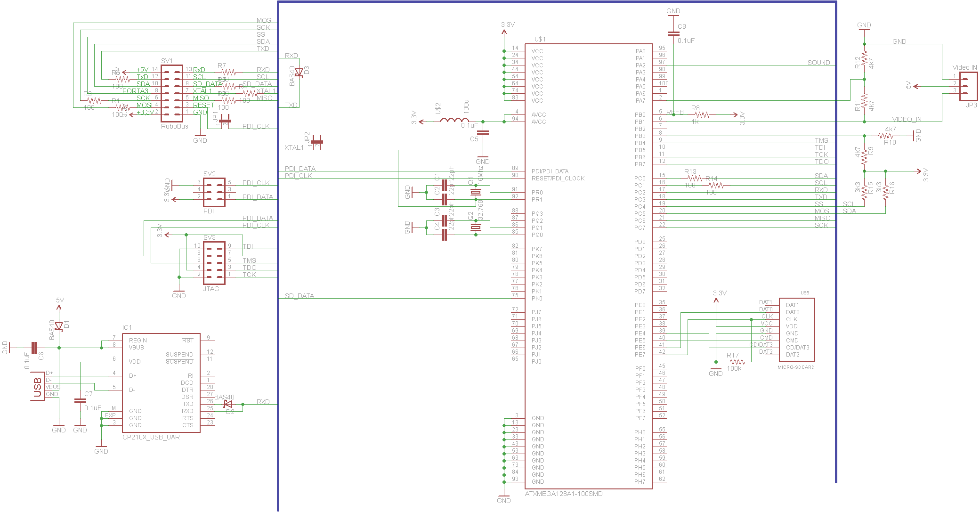Click the JTAG header SV3
The image size is (980, 512).
pyautogui.click(x=214, y=263)
